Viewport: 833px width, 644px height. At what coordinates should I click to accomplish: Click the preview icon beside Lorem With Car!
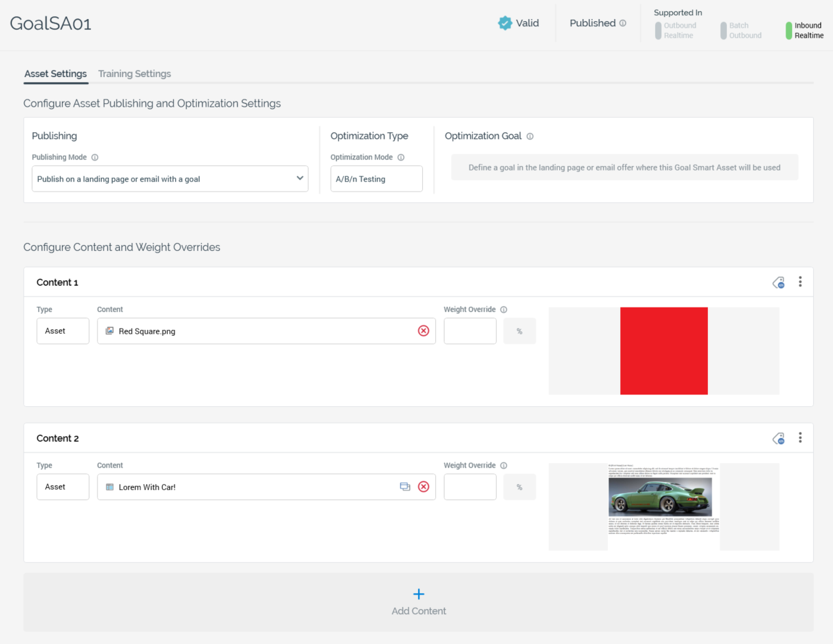(x=405, y=487)
